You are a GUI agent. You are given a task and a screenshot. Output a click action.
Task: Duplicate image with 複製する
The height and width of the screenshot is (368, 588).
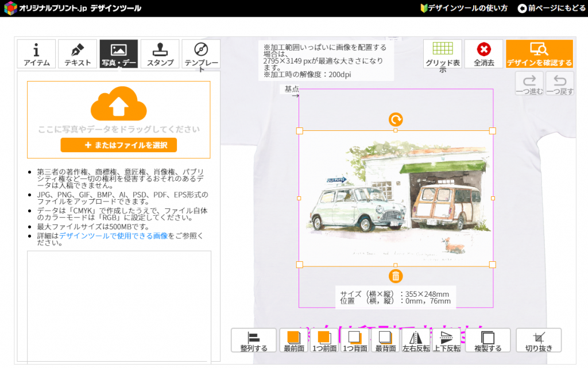click(x=488, y=340)
